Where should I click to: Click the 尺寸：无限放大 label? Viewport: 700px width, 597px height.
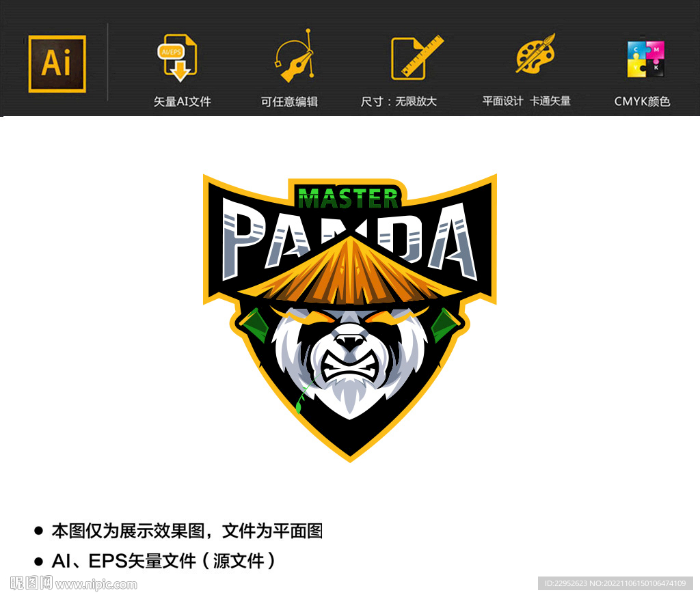400,100
